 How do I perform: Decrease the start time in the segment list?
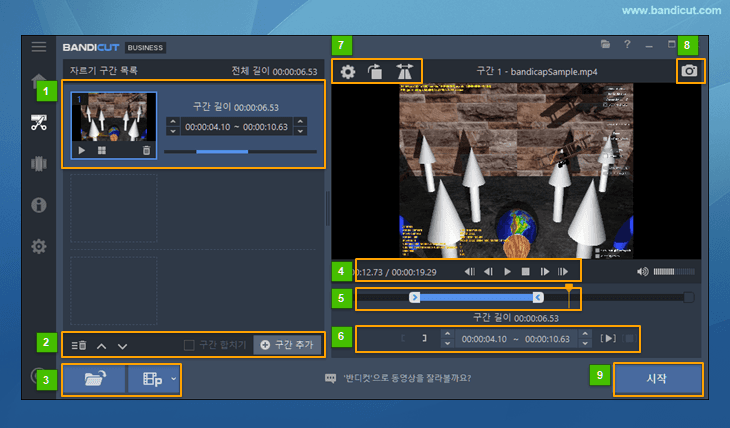point(173,131)
